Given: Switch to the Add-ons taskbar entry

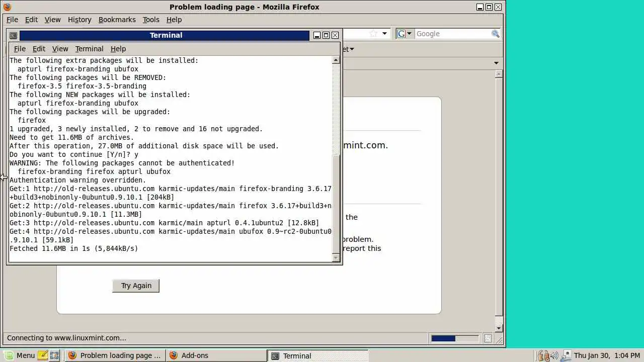Looking at the screenshot, I should click(x=216, y=355).
